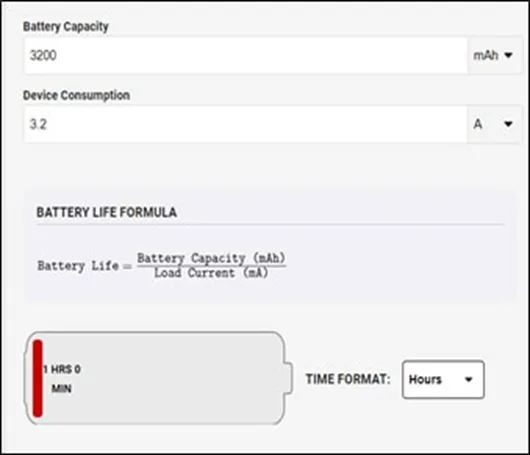Viewport: 530px width, 455px height.
Task: Click the 'BATTERY LIFE FORMULA' heading
Action: coord(106,212)
